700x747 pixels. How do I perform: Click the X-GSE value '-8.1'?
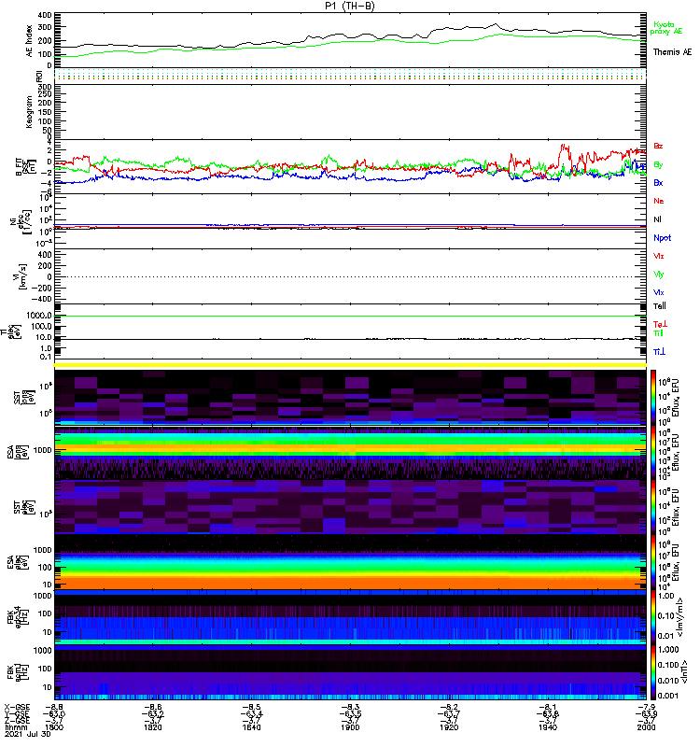pyautogui.click(x=548, y=708)
